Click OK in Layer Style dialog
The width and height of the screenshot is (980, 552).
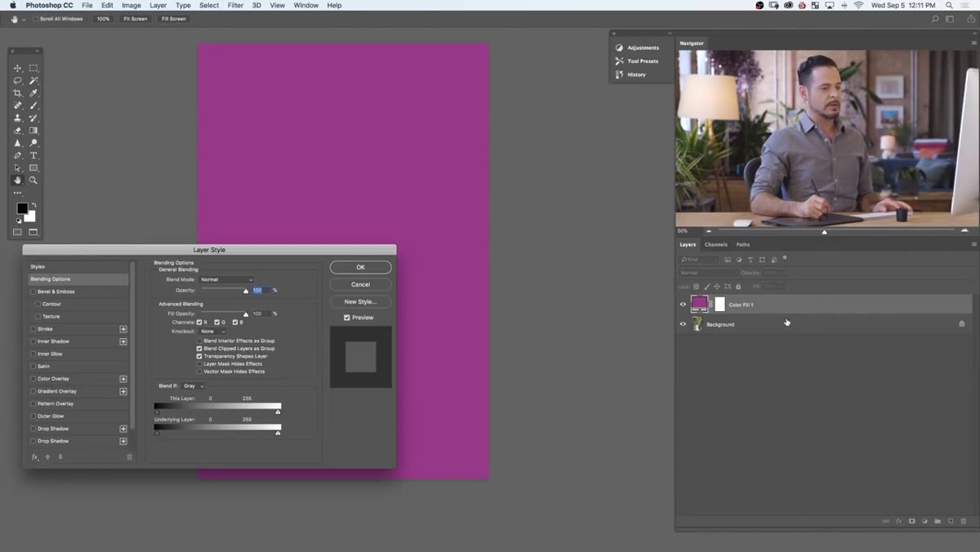(x=360, y=267)
